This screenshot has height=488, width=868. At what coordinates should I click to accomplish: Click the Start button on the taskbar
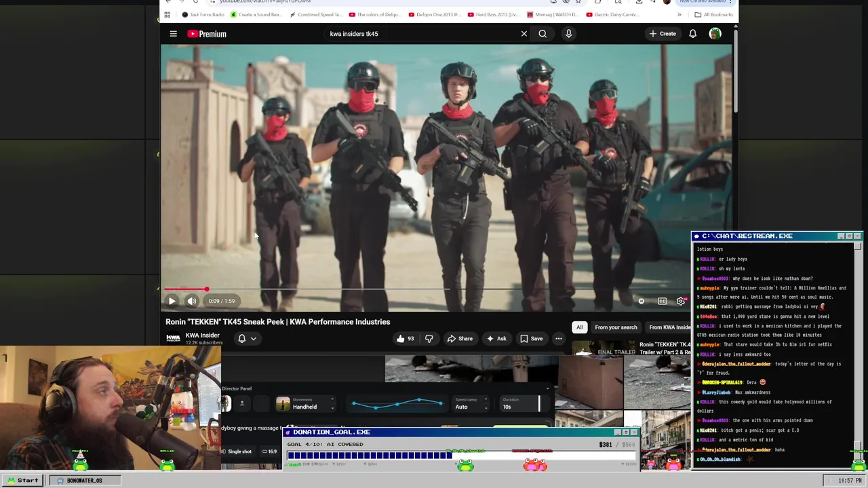click(x=23, y=481)
